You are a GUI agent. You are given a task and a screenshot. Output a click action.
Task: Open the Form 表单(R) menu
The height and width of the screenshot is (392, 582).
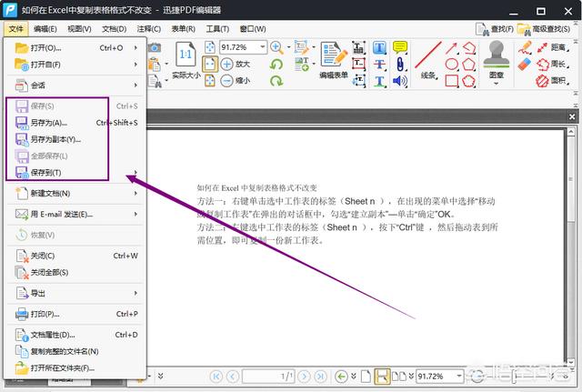tap(183, 29)
